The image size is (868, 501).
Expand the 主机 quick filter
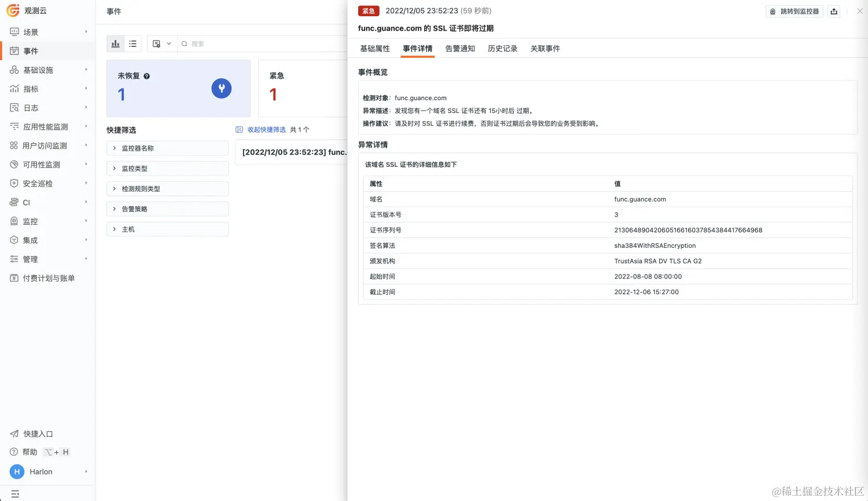pyautogui.click(x=168, y=229)
